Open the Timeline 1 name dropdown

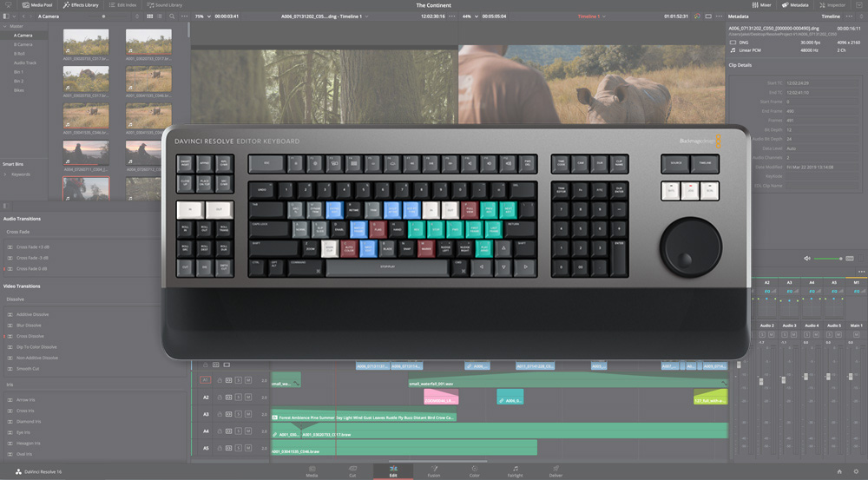592,16
